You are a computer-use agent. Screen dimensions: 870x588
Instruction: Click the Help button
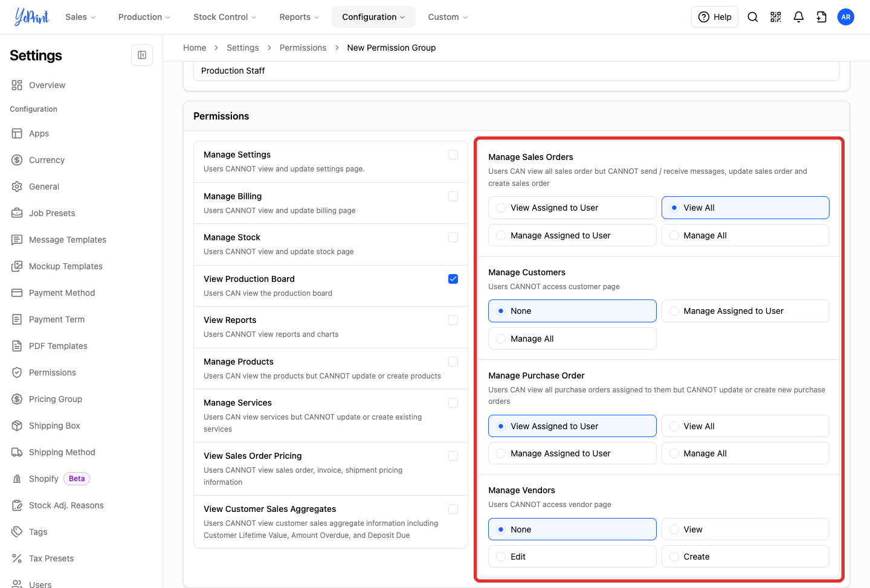pyautogui.click(x=715, y=17)
